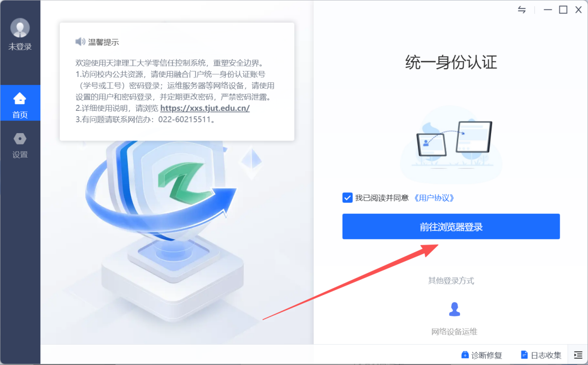Open the 《用户协议》 link
588x365 pixels.
pyautogui.click(x=434, y=198)
